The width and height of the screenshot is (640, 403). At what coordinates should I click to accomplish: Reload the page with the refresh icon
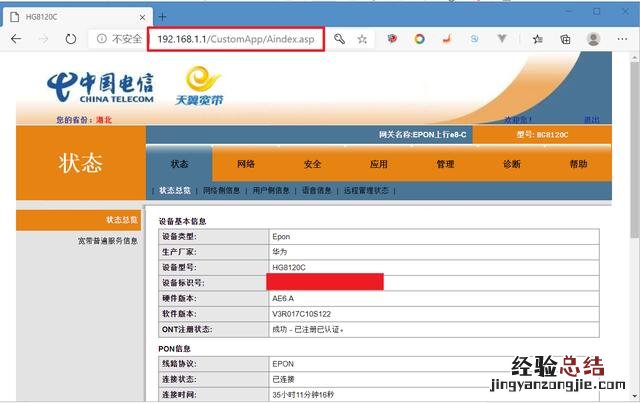point(70,39)
